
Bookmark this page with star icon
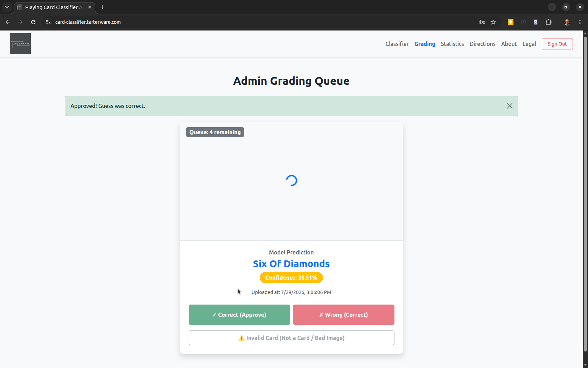pyautogui.click(x=493, y=22)
